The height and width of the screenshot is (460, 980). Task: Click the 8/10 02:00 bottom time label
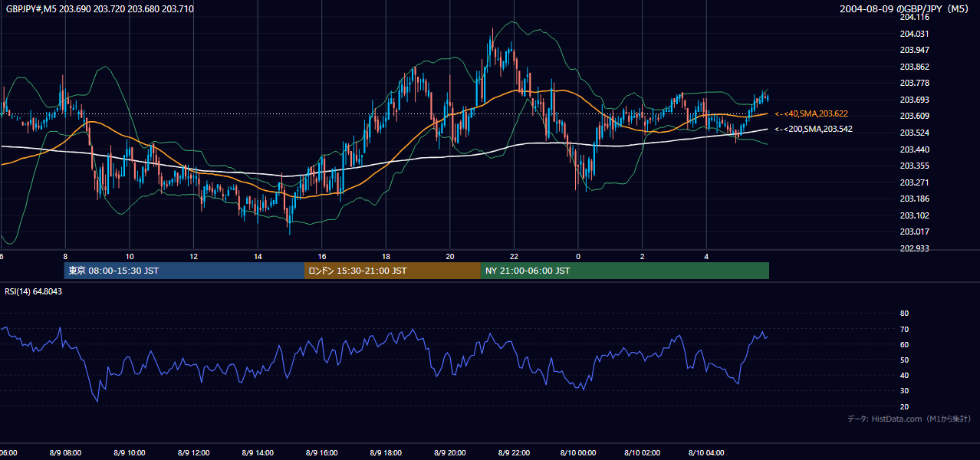click(x=643, y=453)
